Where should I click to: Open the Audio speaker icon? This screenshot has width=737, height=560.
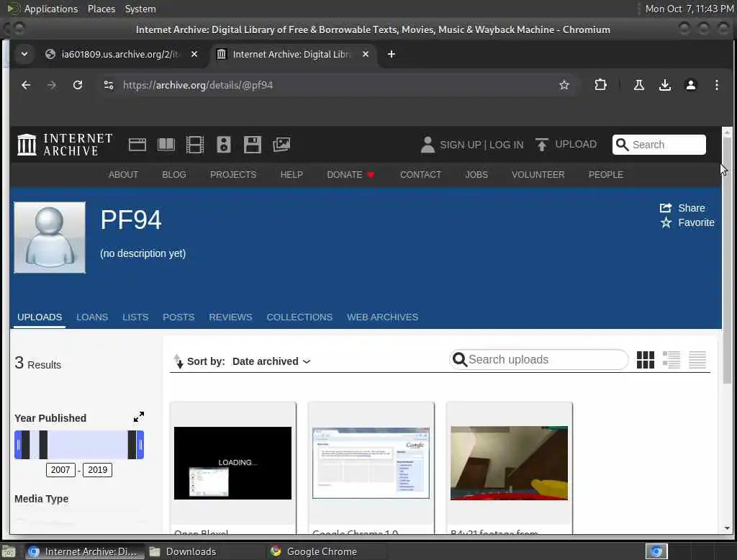tap(224, 145)
